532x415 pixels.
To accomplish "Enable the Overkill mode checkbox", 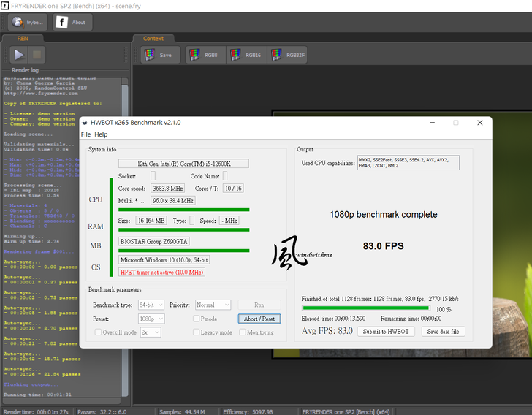I will (98, 332).
